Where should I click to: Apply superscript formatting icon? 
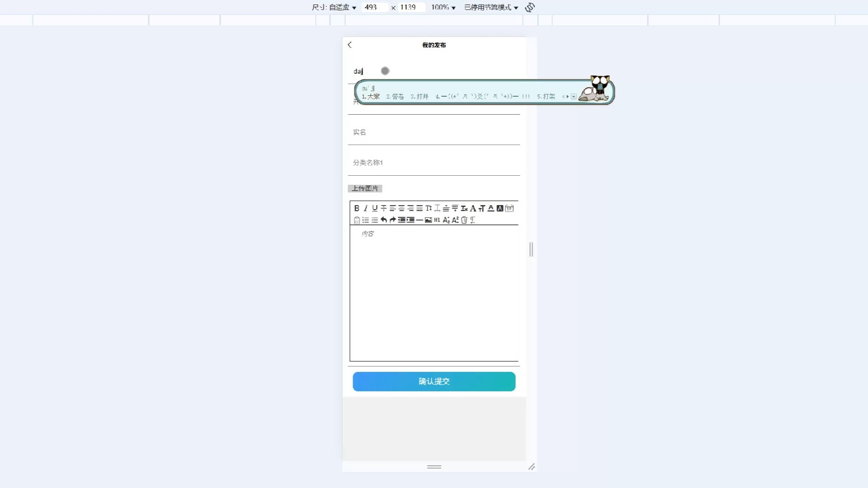tap(455, 220)
